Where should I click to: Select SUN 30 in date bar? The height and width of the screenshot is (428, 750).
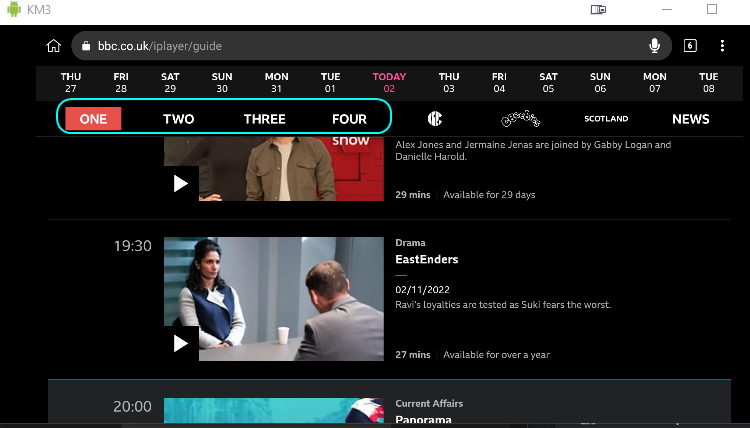pos(222,82)
